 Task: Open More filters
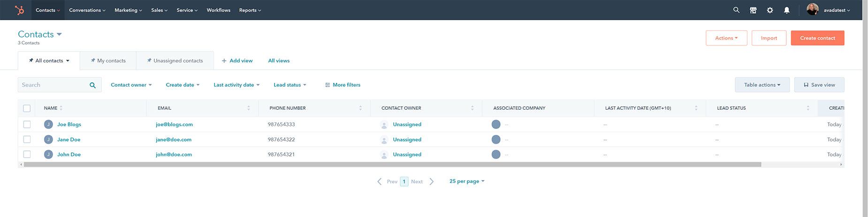tap(343, 85)
